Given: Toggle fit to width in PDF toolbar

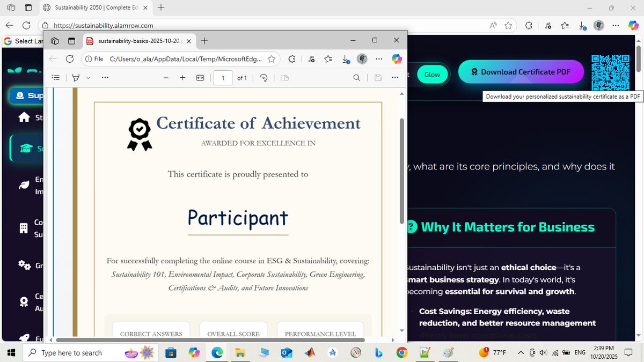Looking at the screenshot, I should pos(200,78).
